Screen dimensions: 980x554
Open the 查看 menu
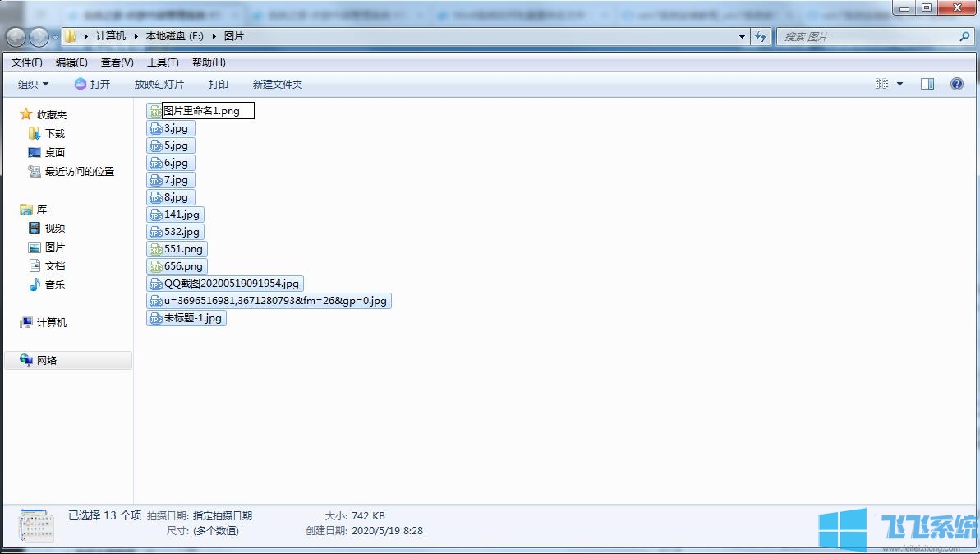(x=116, y=62)
